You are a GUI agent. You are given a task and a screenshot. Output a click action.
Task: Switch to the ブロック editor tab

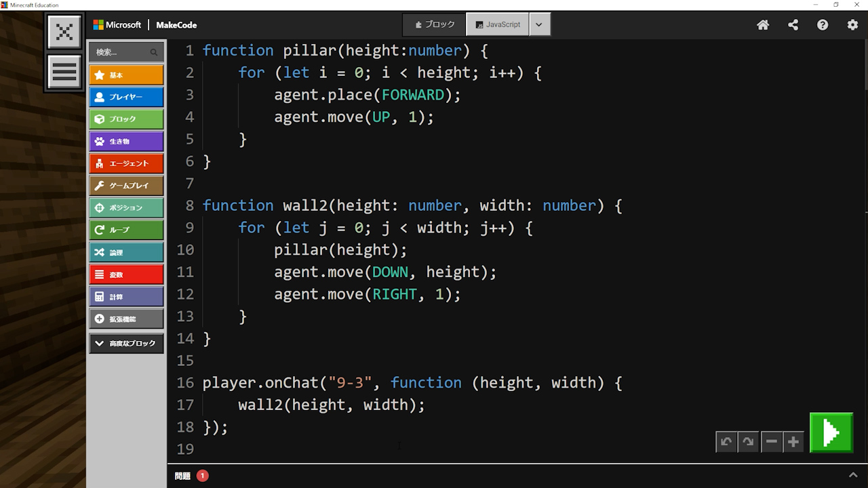click(x=435, y=24)
